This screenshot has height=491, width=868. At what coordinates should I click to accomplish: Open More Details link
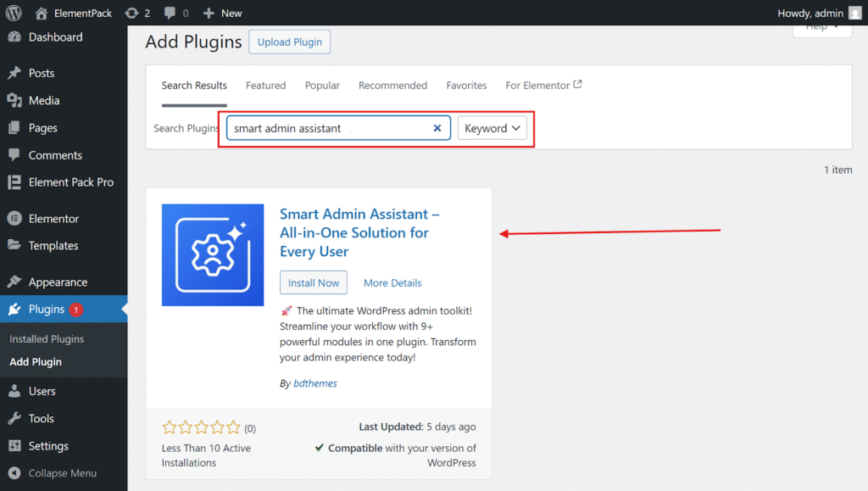[x=392, y=283]
